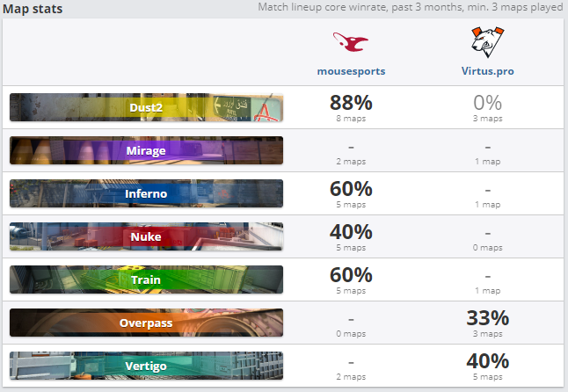The height and width of the screenshot is (392, 568).
Task: Click Virtus.pro 0% Dust2 winrate
Action: click(487, 103)
